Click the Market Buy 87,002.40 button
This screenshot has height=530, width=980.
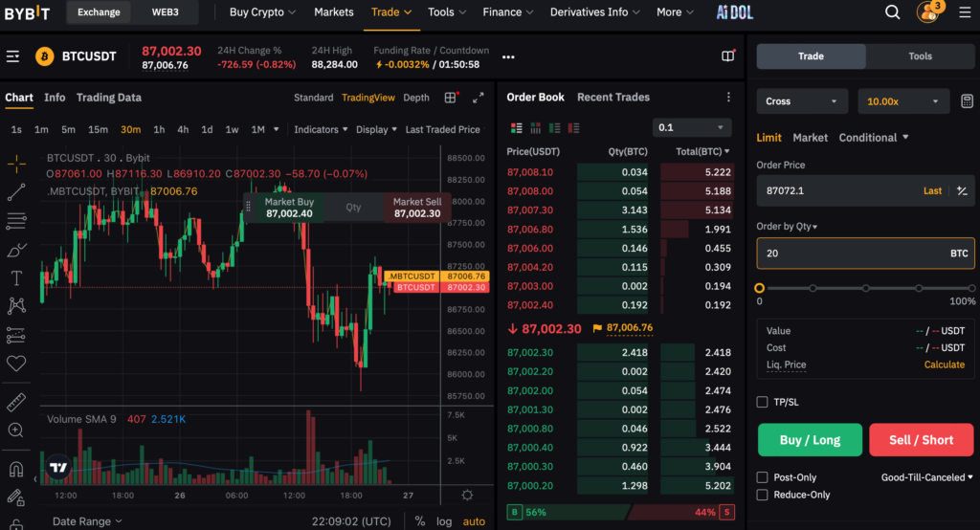tap(289, 208)
